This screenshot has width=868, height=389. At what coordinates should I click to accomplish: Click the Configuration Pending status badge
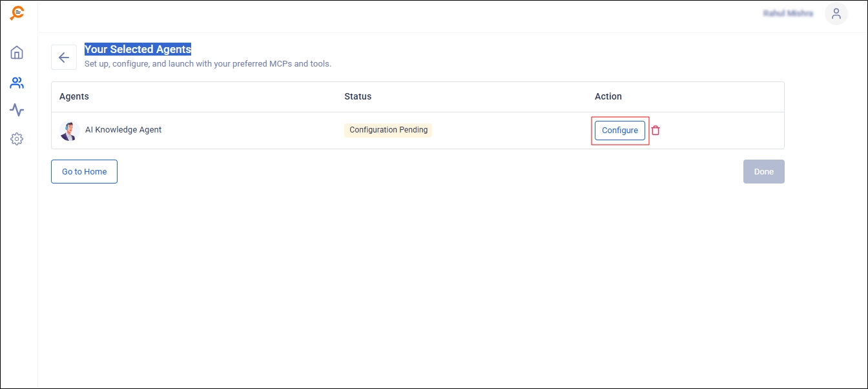point(388,130)
